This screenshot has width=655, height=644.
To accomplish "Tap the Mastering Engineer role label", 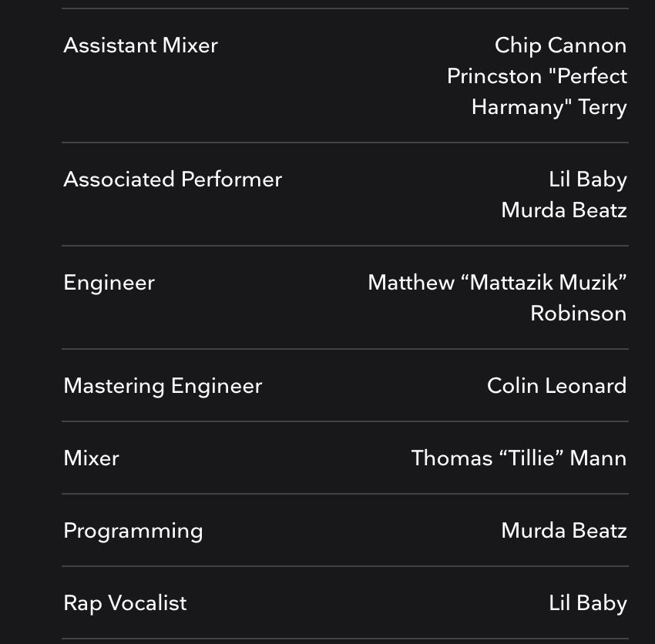I will click(x=163, y=386).
